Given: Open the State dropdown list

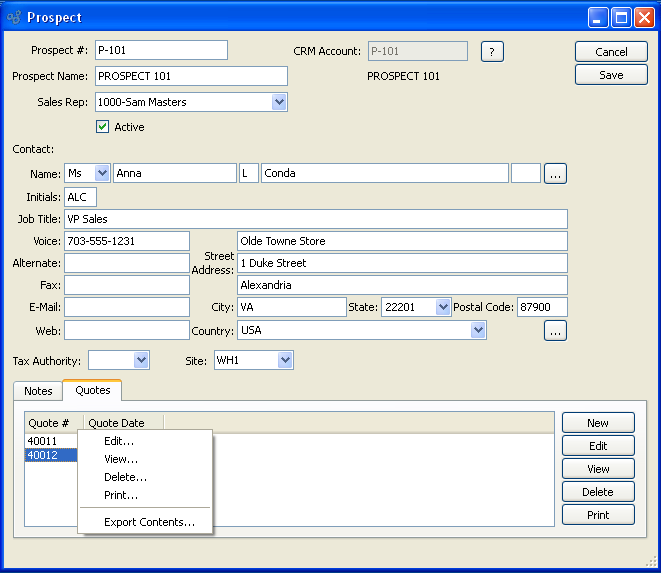Looking at the screenshot, I should 443,308.
